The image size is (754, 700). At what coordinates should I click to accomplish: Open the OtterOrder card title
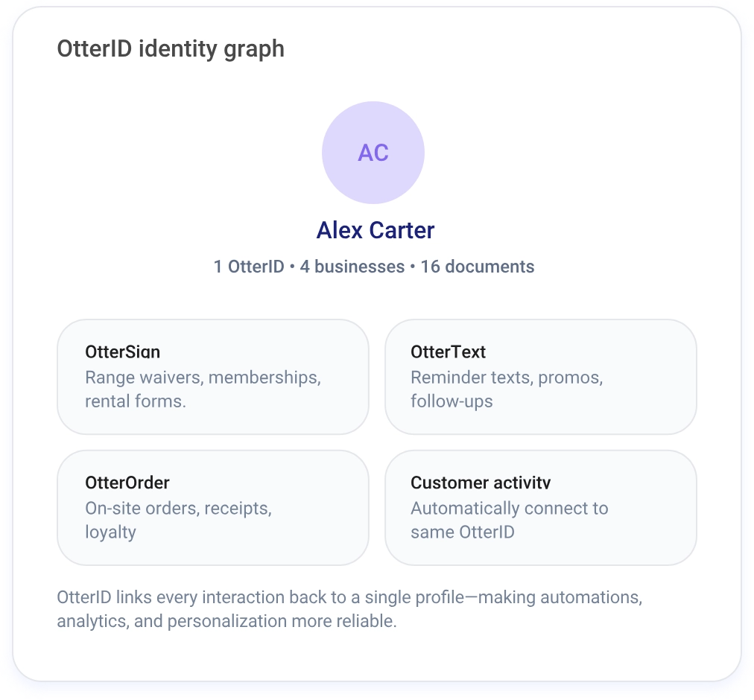click(x=127, y=483)
